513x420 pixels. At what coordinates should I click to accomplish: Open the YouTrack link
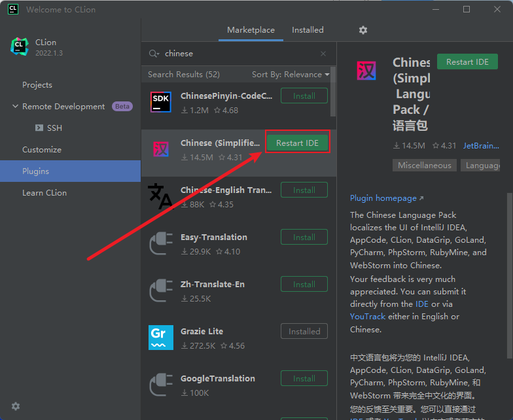click(368, 317)
